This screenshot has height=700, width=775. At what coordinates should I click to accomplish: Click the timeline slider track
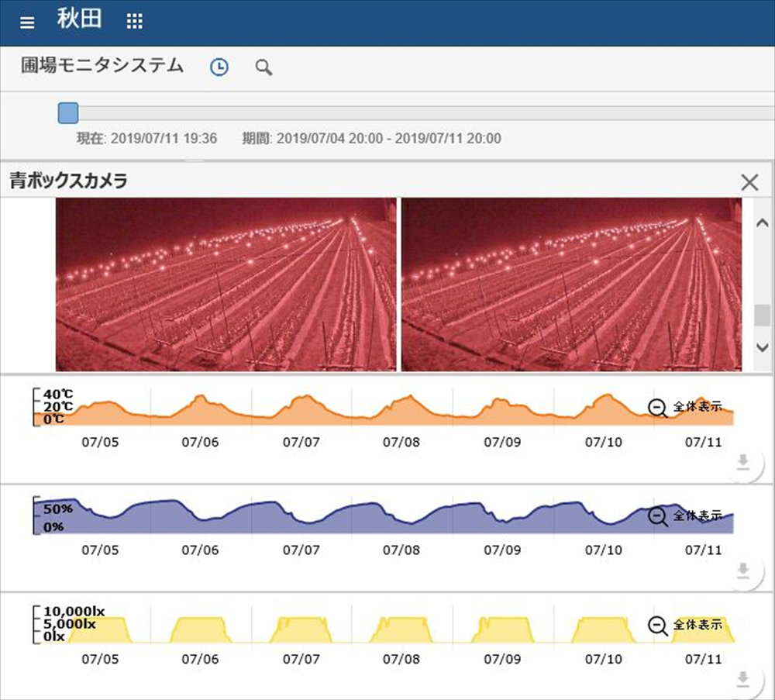tap(416, 112)
